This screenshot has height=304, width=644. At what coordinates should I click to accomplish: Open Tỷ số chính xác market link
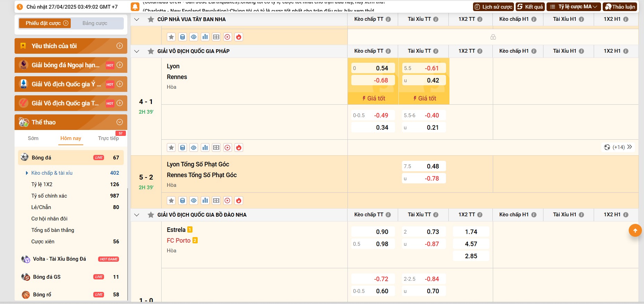49,196
